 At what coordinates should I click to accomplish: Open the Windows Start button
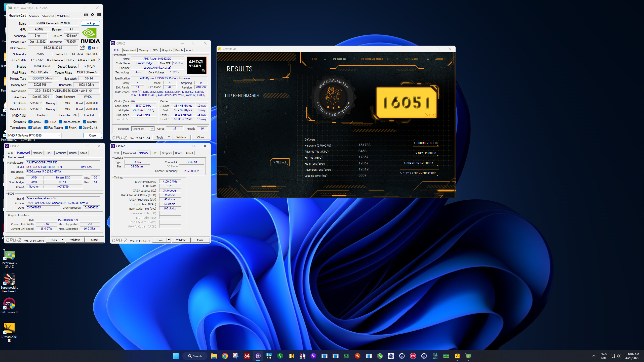[176, 356]
